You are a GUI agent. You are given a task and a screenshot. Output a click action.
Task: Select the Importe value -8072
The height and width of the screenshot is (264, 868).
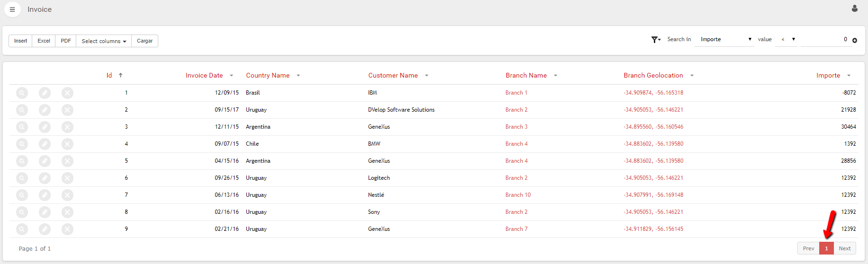click(x=849, y=93)
